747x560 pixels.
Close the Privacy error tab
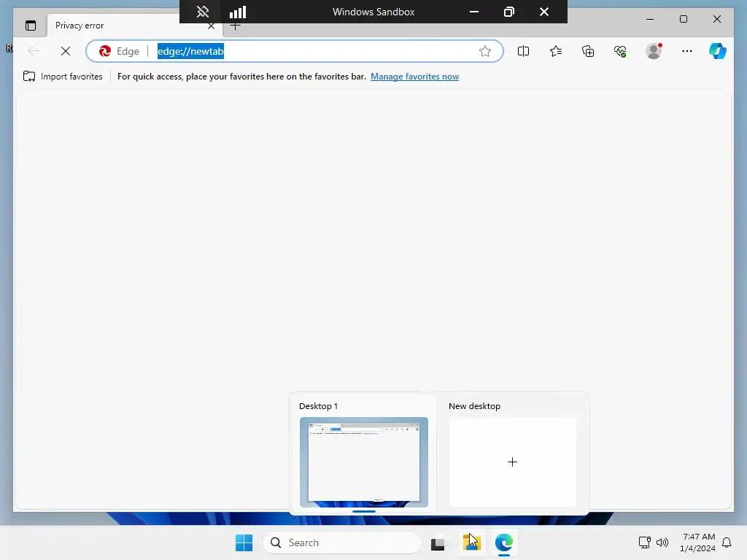pos(211,26)
